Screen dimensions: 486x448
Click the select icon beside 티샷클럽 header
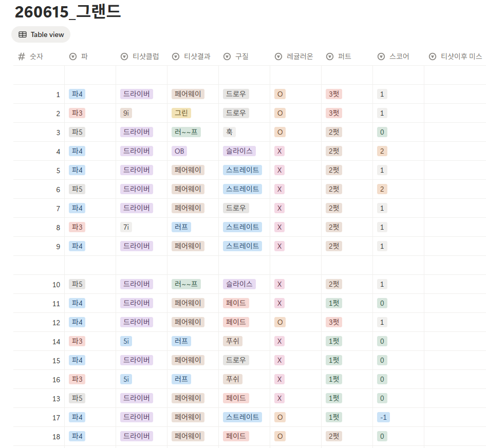point(124,57)
